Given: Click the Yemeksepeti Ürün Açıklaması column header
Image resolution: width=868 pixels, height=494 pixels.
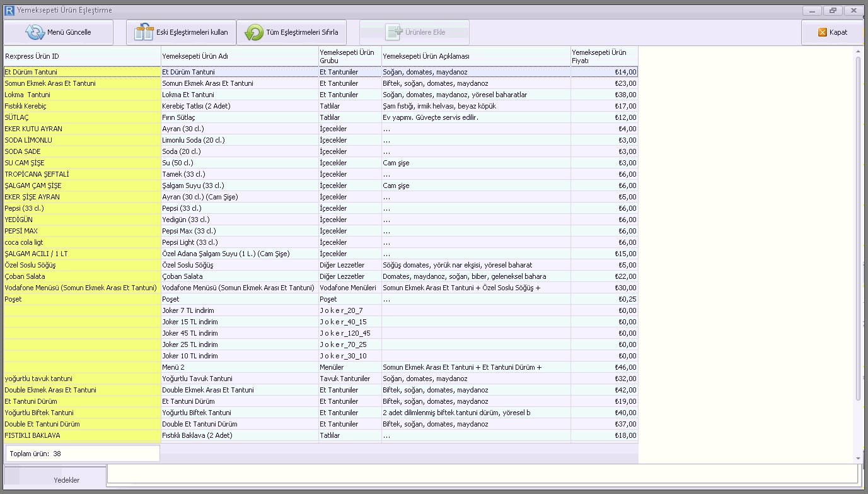Looking at the screenshot, I should (476, 56).
